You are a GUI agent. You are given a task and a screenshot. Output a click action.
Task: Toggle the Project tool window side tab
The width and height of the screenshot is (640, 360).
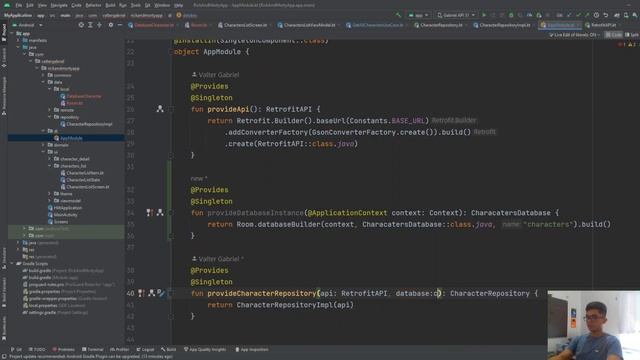[x=4, y=33]
